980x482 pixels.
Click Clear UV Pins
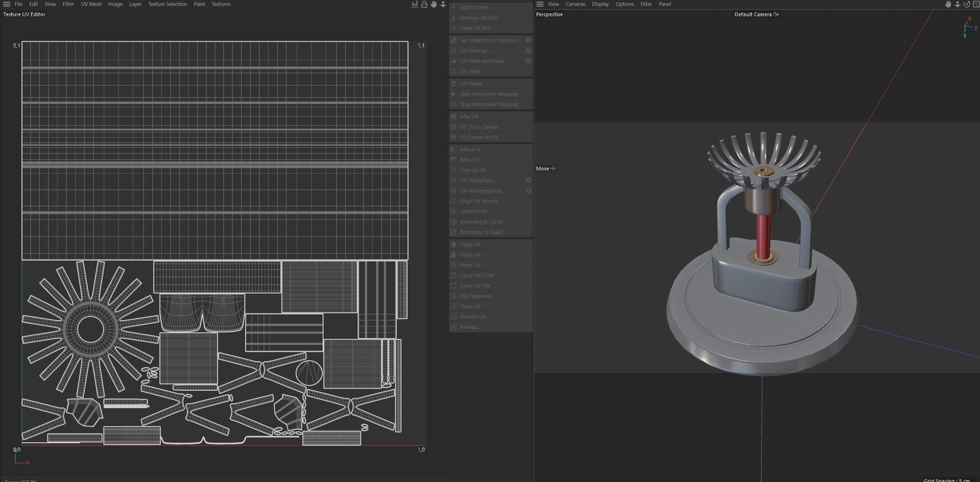(491, 28)
